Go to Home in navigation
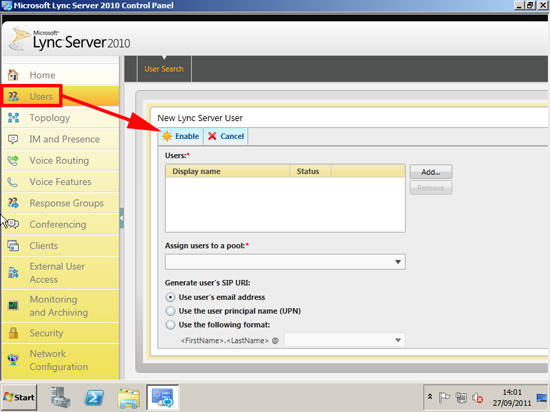Viewport: 550px width, 412px height. click(42, 75)
